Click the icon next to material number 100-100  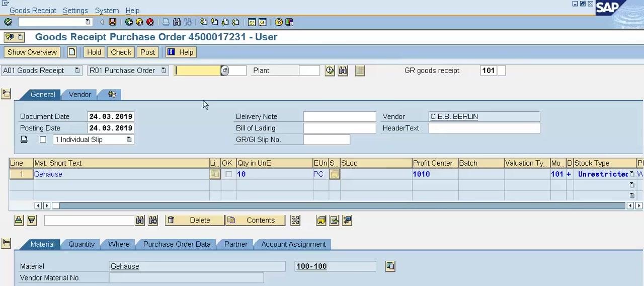(390, 266)
